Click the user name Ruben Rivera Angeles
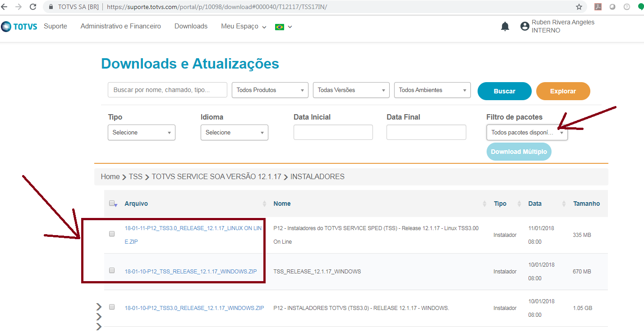Viewport: 644px width, 333px height. pyautogui.click(x=563, y=22)
